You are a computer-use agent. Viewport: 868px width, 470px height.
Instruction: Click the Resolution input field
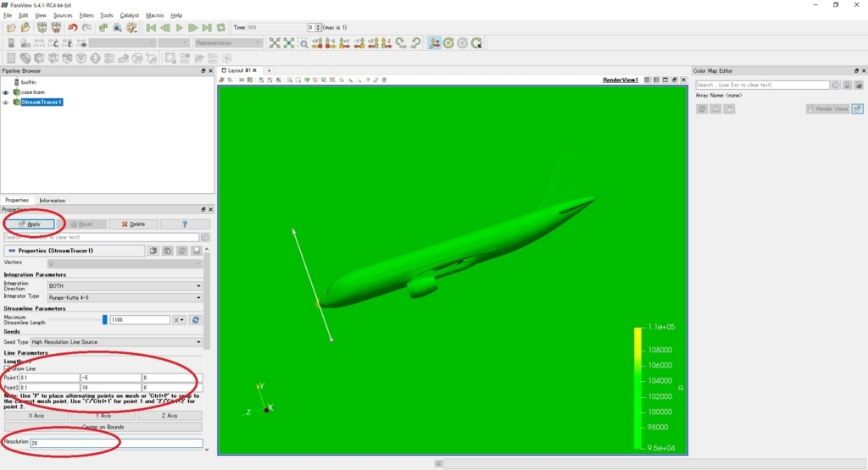click(x=116, y=443)
